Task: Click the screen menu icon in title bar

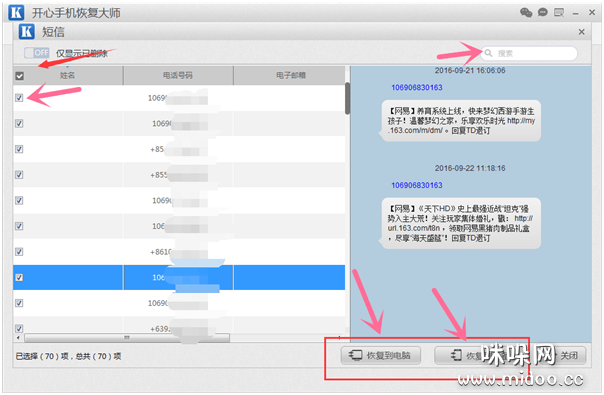Action: tap(559, 13)
